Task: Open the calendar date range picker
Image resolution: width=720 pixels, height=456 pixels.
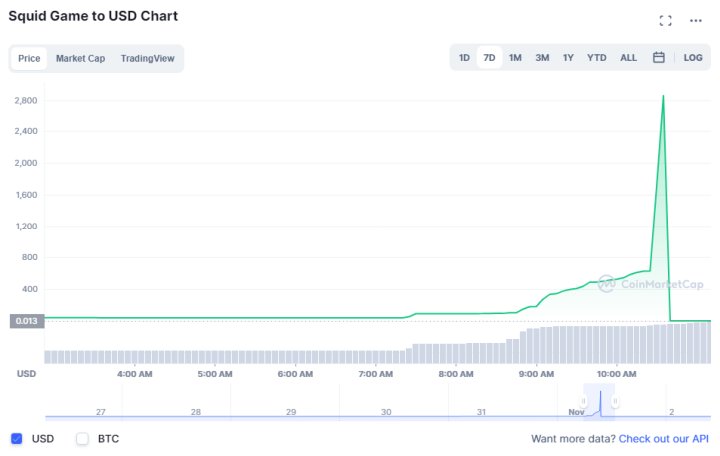Action: [659, 58]
